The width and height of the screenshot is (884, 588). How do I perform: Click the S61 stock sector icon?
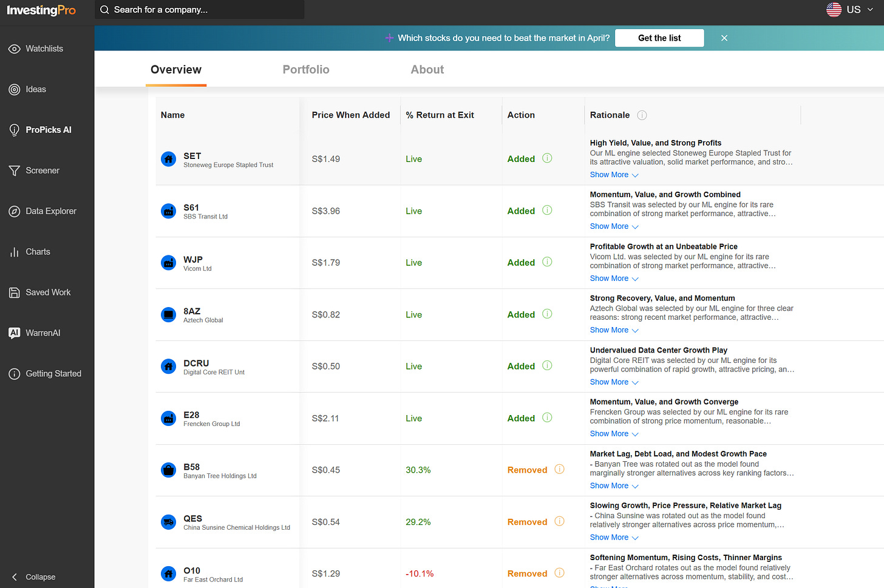pos(168,211)
